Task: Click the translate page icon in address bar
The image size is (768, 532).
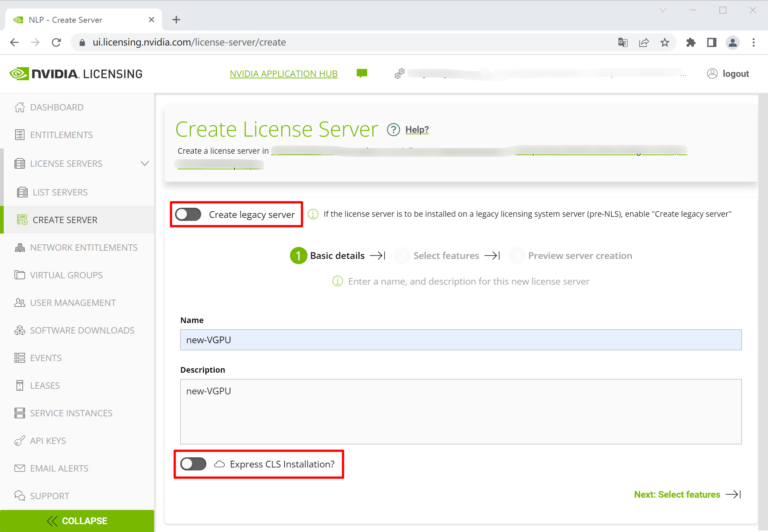Action: [623, 43]
